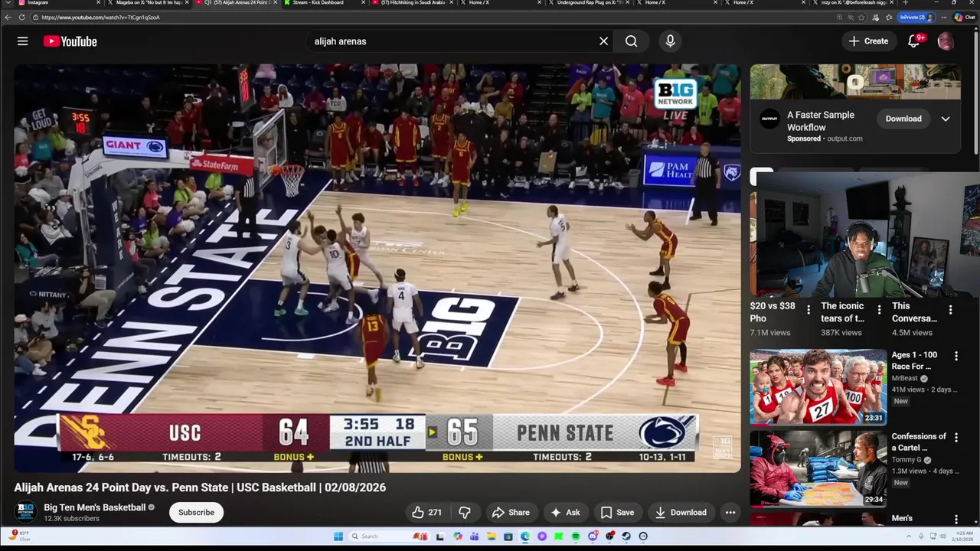This screenshot has width=980, height=551.
Task: Share the Alijah Arenas video
Action: coord(511,513)
